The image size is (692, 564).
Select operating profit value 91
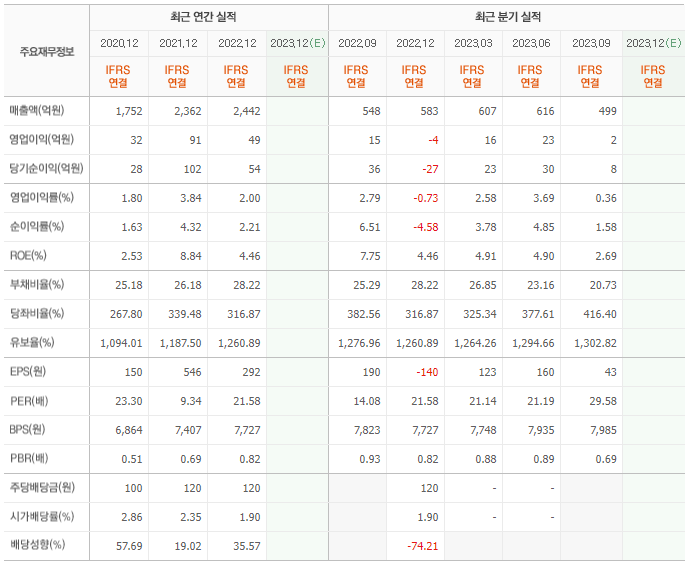pos(196,140)
